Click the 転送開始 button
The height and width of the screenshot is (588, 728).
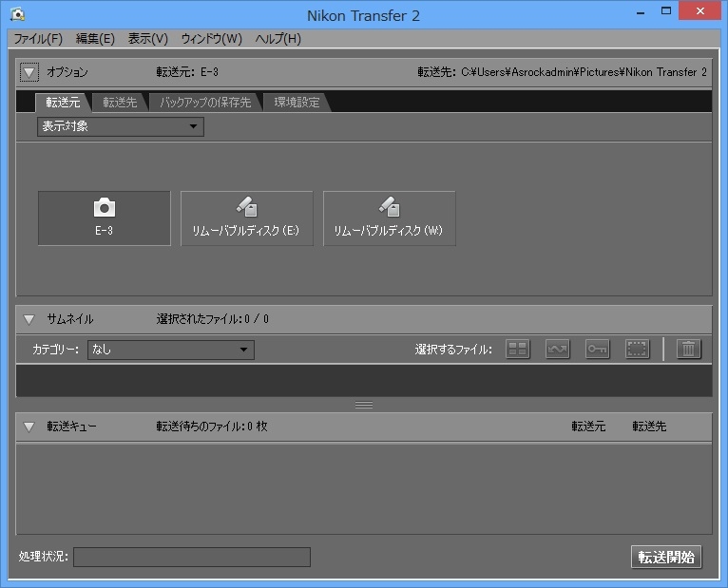click(x=666, y=557)
